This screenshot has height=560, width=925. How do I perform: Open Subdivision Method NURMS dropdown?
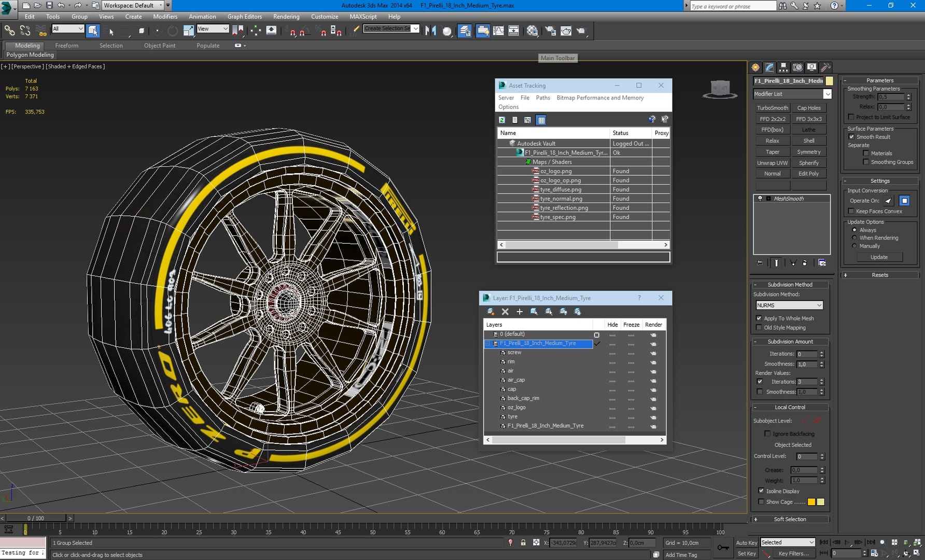[789, 305]
